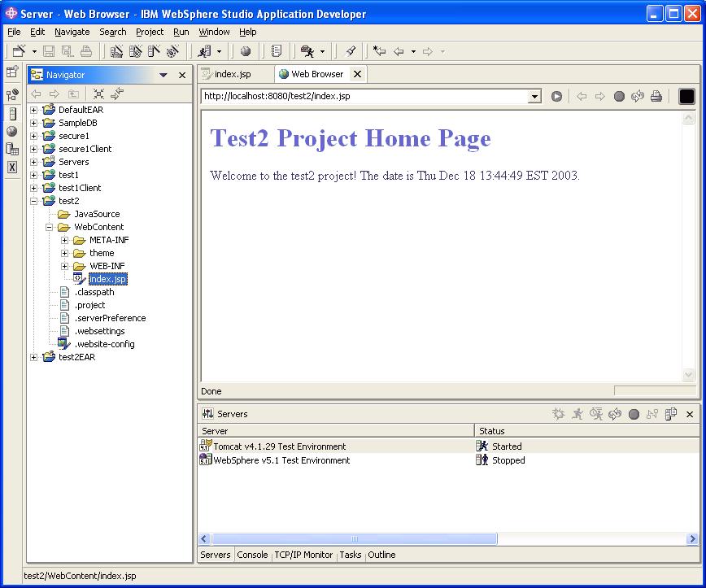
Task: Click the Start server icon in Servers view
Action: point(577,414)
